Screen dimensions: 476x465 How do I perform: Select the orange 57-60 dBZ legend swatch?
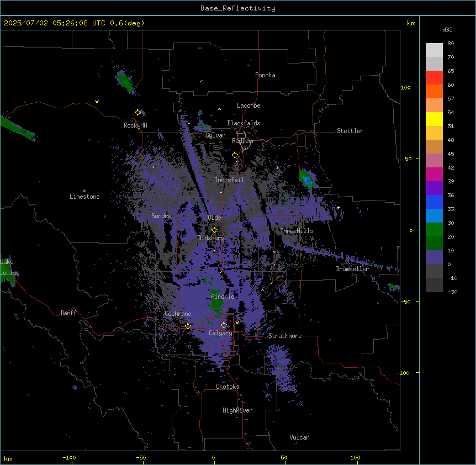pyautogui.click(x=434, y=91)
